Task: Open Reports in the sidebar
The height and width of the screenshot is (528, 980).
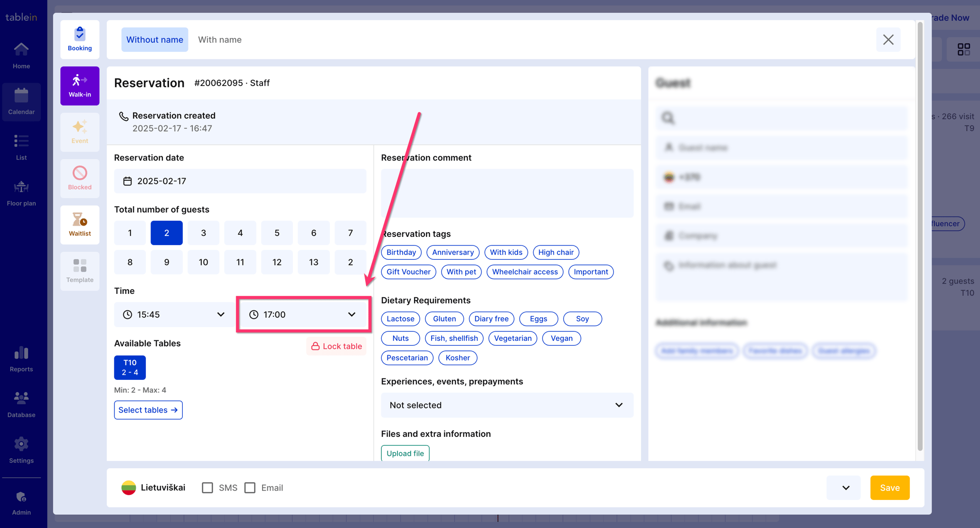Action: click(x=21, y=359)
